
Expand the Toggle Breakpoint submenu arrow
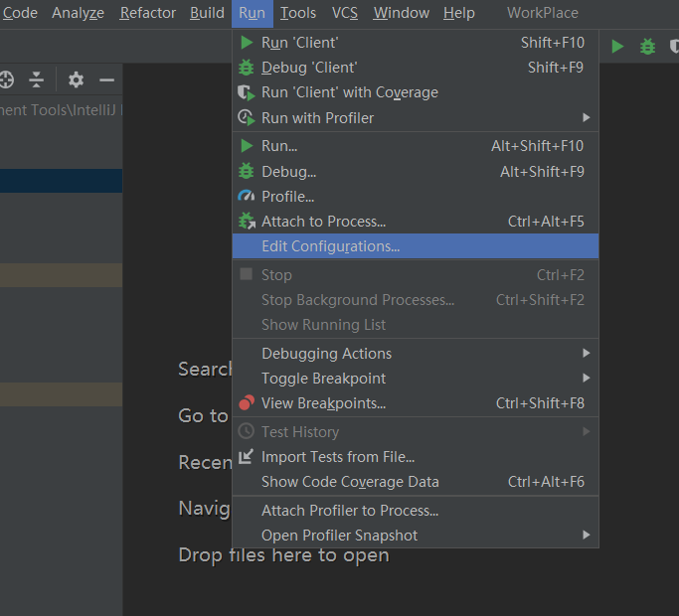click(x=586, y=379)
